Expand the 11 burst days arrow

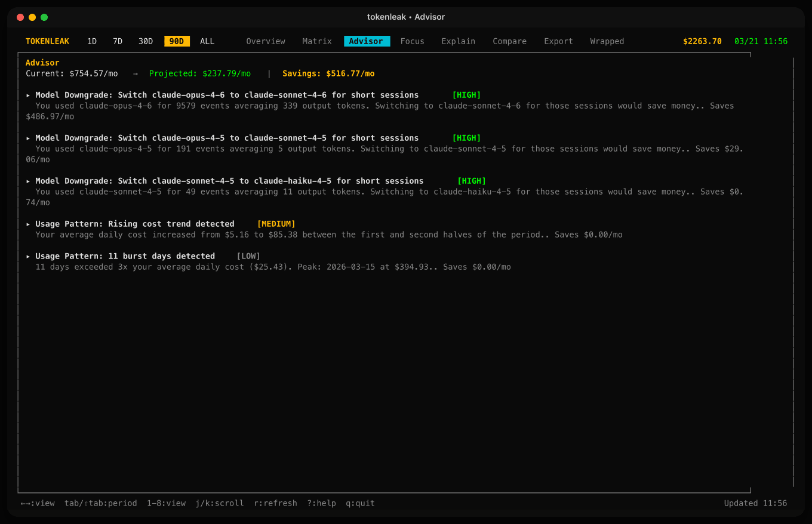point(28,256)
